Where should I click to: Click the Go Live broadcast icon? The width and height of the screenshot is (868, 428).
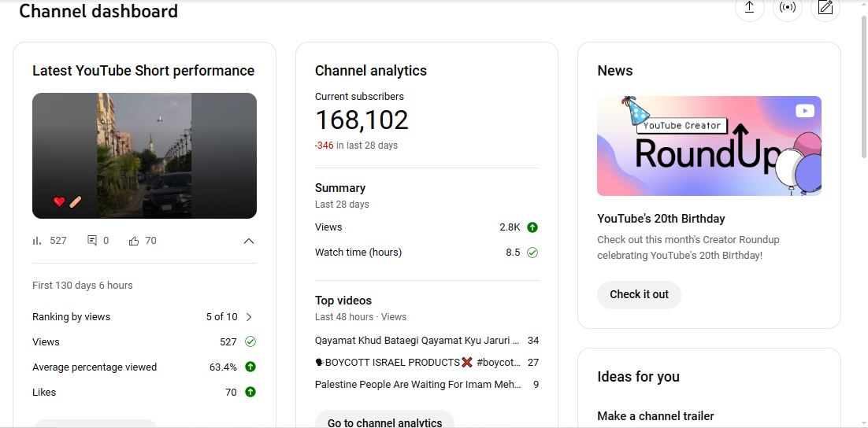tap(787, 8)
